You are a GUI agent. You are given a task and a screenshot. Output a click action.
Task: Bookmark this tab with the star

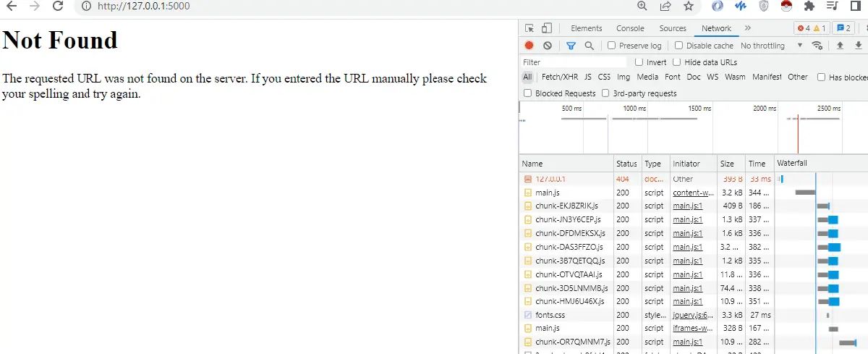(x=689, y=6)
